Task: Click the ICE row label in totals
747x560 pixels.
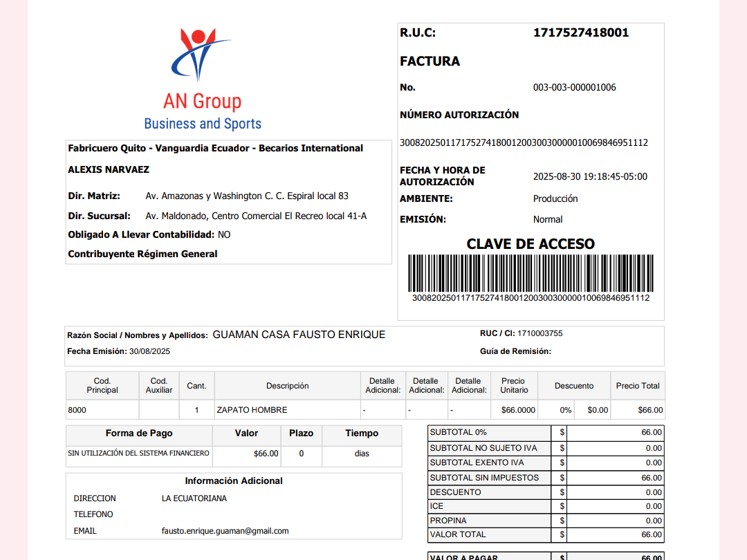Action: (436, 506)
